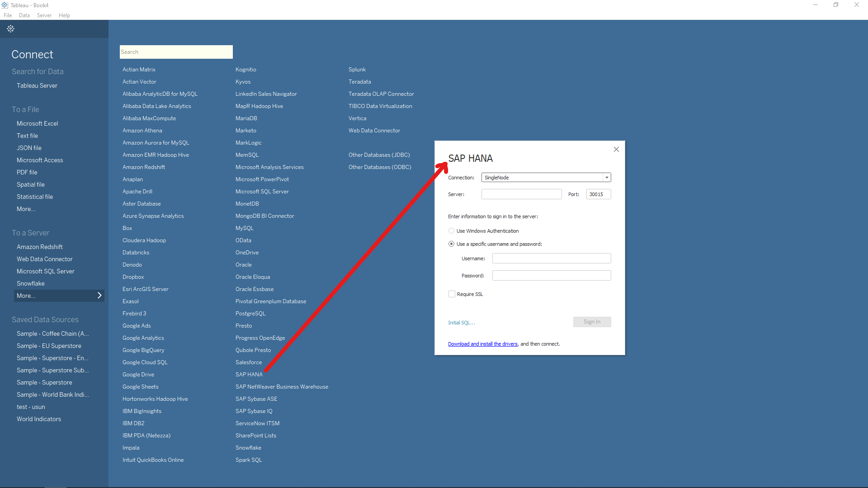The width and height of the screenshot is (868, 488).
Task: Restore down the Tableau window
Action: pos(836,5)
